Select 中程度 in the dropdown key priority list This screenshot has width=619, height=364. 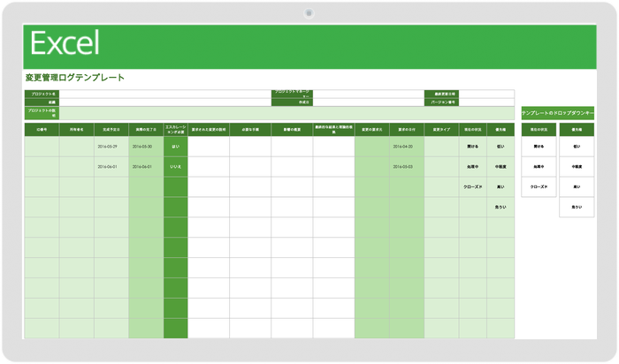577,167
